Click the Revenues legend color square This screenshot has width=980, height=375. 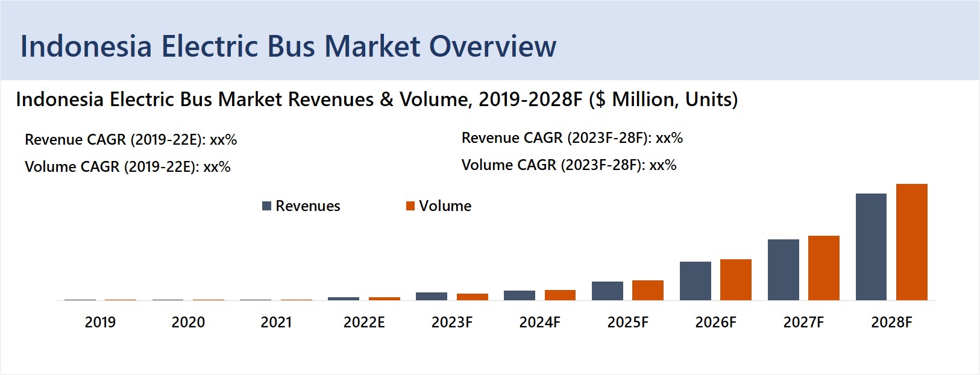pos(266,206)
